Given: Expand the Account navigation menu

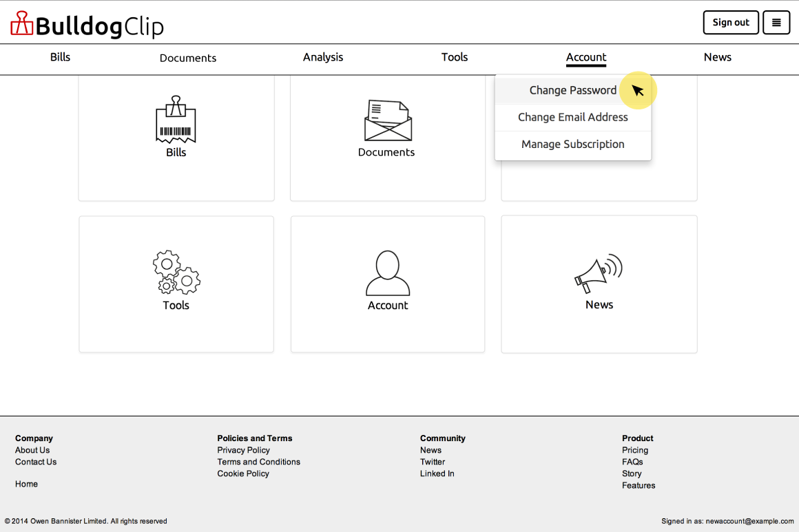Looking at the screenshot, I should 586,58.
